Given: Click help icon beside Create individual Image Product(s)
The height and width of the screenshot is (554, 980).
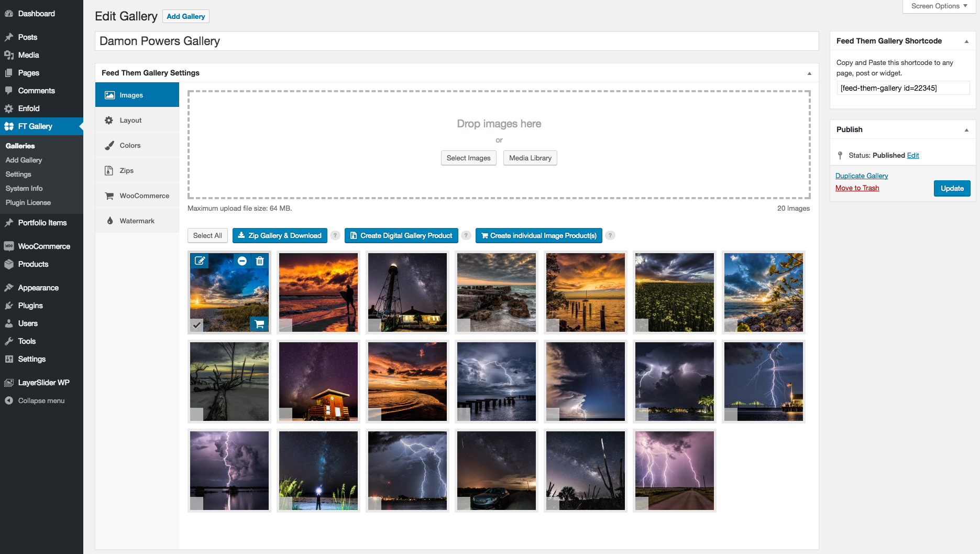Looking at the screenshot, I should pos(610,235).
